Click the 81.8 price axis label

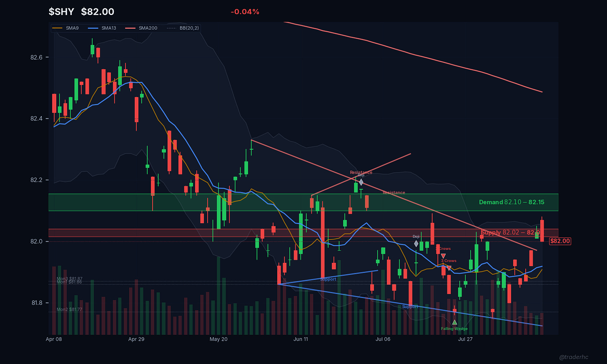tap(36, 303)
